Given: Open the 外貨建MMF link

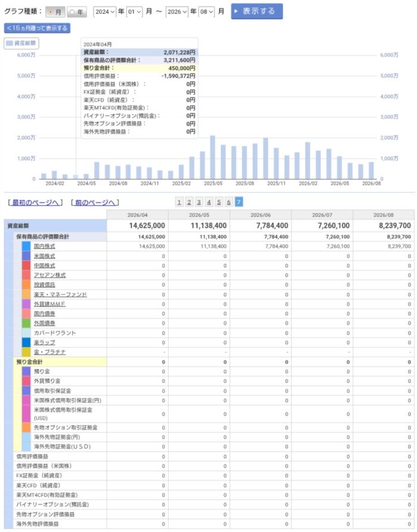Looking at the screenshot, I should click(49, 304).
